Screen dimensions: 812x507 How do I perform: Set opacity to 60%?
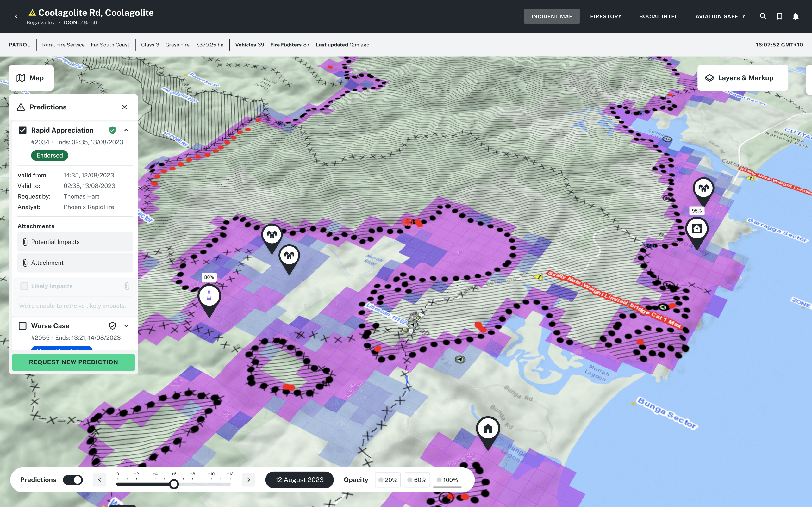click(417, 480)
